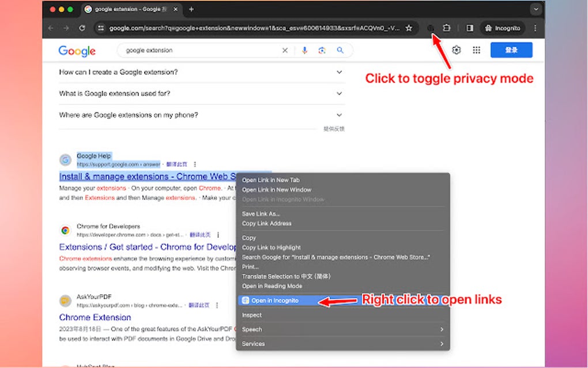
Task: Click Chrome for Developers favicon
Action: [65, 230]
